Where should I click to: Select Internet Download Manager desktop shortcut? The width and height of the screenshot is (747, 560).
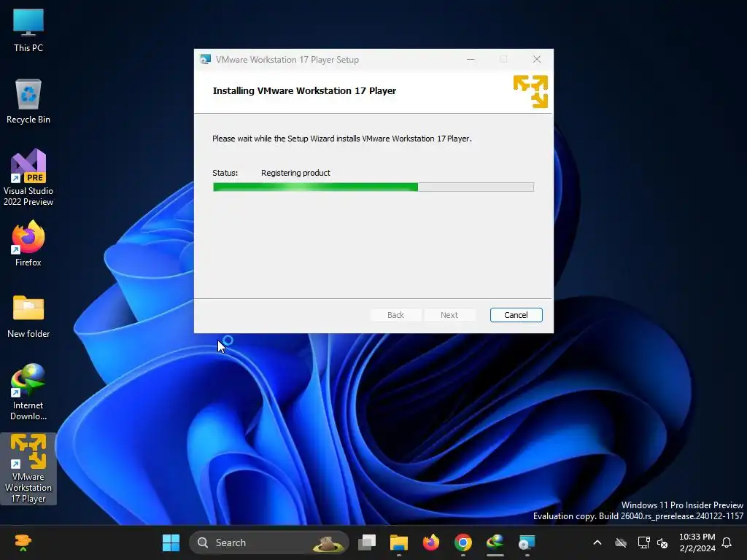click(28, 392)
